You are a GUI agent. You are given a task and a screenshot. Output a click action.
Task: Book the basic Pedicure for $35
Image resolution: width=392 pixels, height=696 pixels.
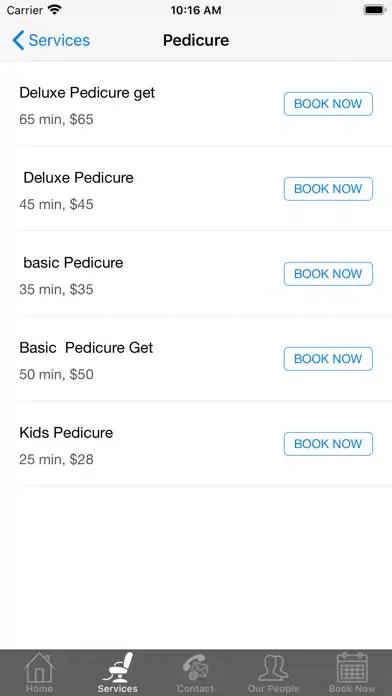(328, 274)
